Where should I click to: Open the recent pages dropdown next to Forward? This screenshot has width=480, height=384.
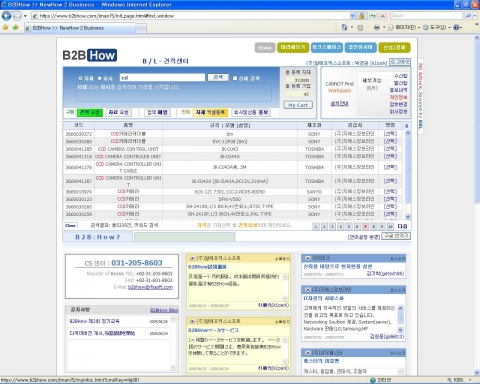pos(25,16)
